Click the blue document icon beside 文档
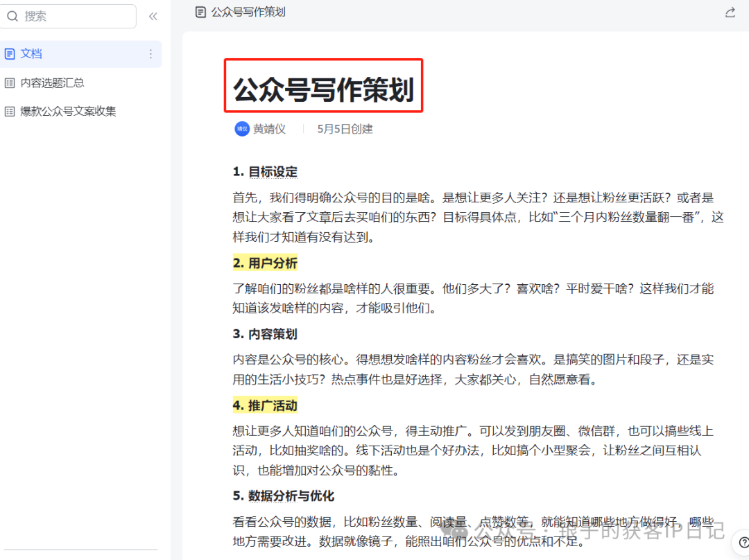The width and height of the screenshot is (749, 560). point(10,53)
